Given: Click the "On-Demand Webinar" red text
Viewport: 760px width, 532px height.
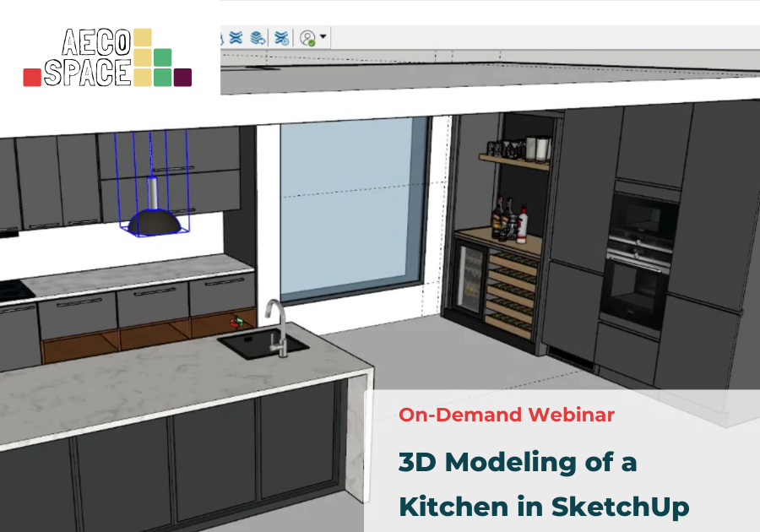Looking at the screenshot, I should click(x=507, y=415).
